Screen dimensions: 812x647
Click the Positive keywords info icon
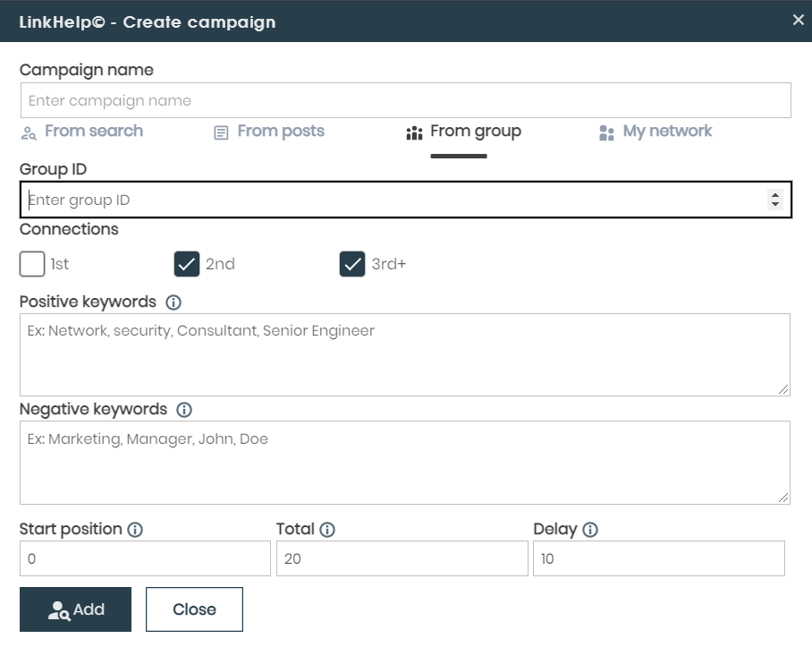[x=173, y=302]
